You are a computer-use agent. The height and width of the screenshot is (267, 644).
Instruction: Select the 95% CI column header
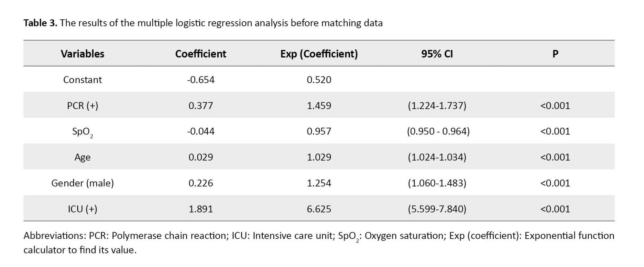pyautogui.click(x=437, y=54)
